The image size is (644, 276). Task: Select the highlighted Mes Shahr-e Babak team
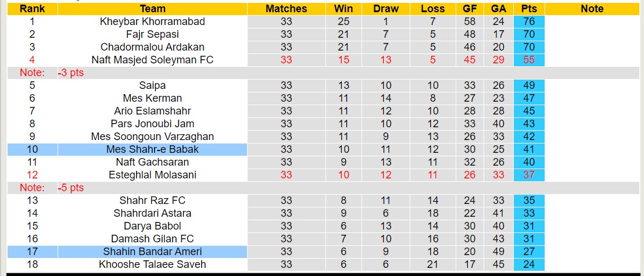click(152, 149)
